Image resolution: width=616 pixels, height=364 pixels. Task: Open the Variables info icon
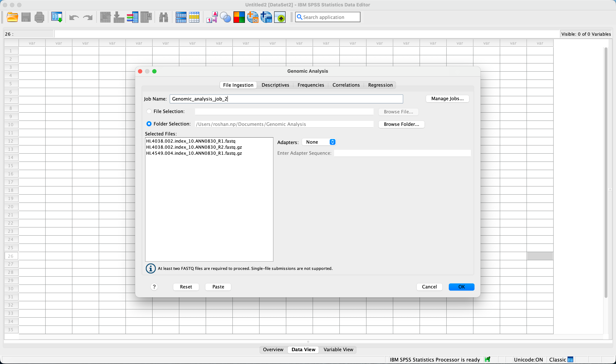[132, 17]
